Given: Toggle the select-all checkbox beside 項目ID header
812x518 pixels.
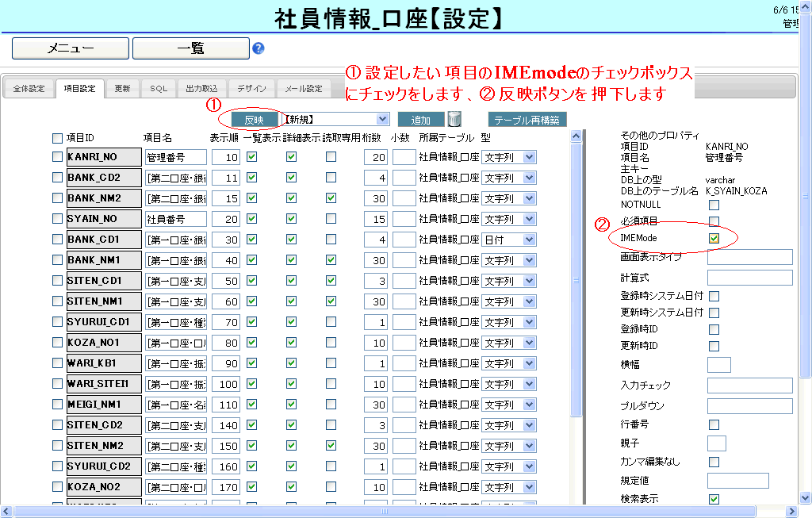Looking at the screenshot, I should [x=57, y=139].
